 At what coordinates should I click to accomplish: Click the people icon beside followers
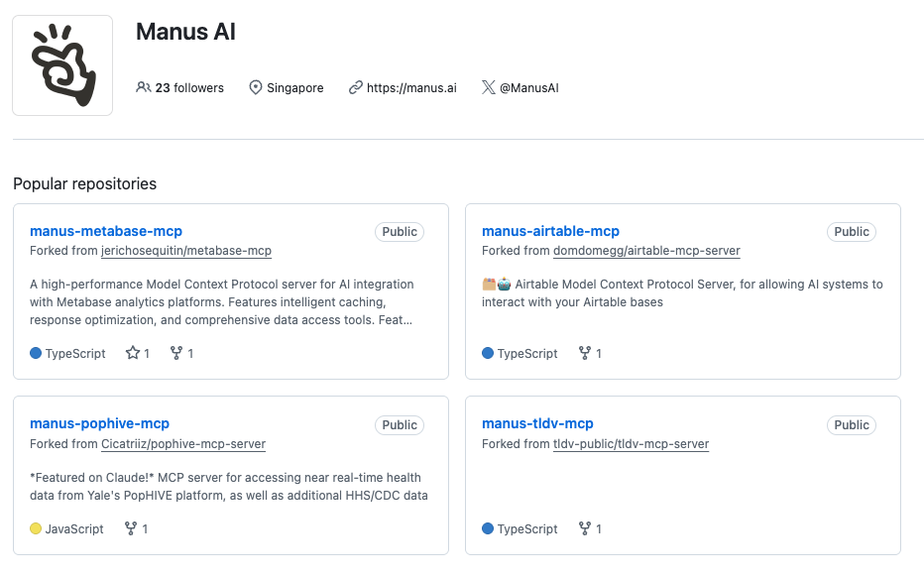coord(144,88)
